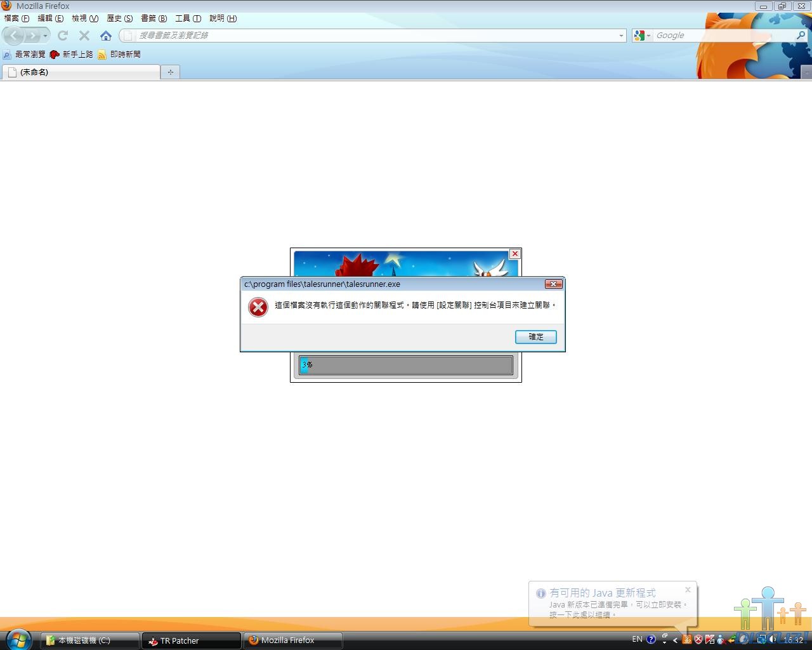Click the Kaspersky antivirus tray icon
The image size is (812, 650).
(709, 640)
